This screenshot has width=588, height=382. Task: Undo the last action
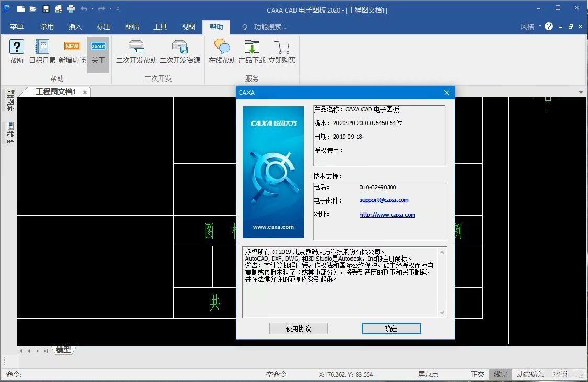[x=84, y=8]
